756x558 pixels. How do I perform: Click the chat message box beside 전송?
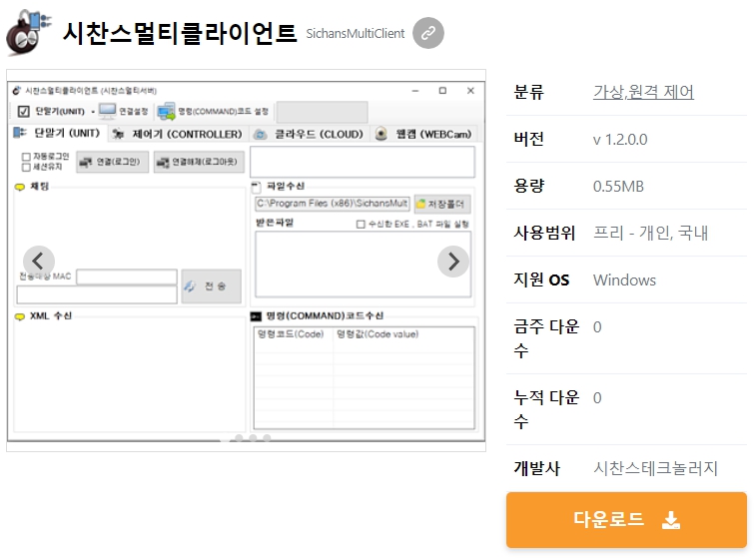tap(97, 294)
